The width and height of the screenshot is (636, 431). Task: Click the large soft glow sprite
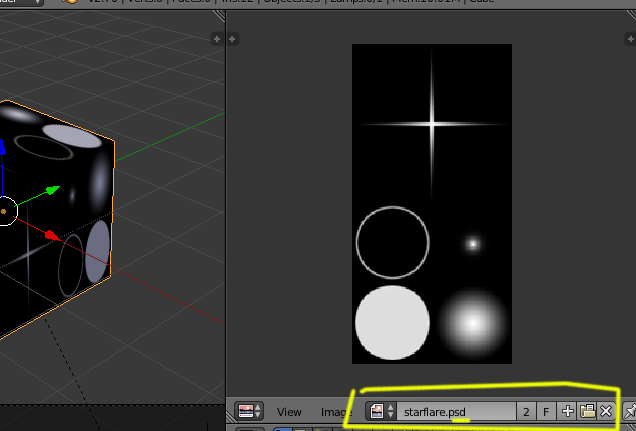point(473,323)
